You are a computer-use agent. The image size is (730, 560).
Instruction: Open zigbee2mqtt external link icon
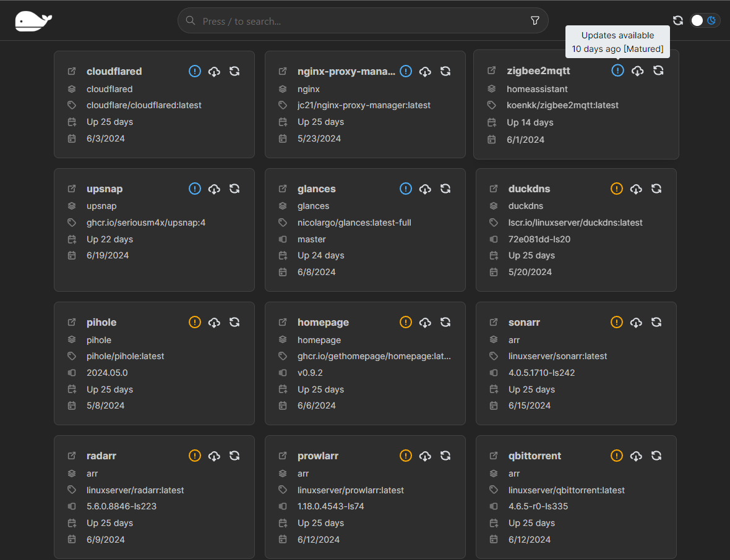point(492,70)
